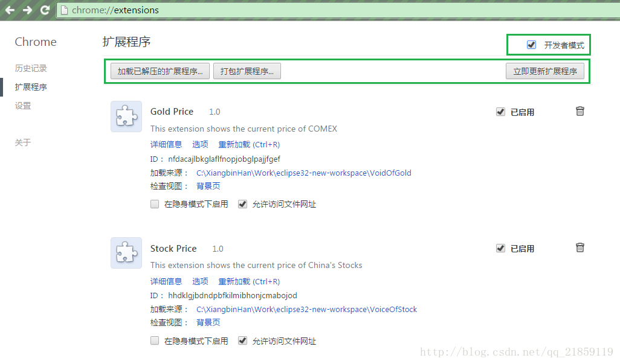The width and height of the screenshot is (620, 364).
Task: Delete Stock Price using its trash icon
Action: (x=580, y=247)
